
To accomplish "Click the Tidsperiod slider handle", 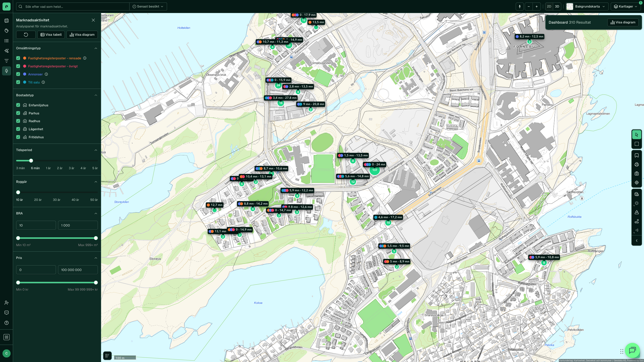I will coord(31,161).
